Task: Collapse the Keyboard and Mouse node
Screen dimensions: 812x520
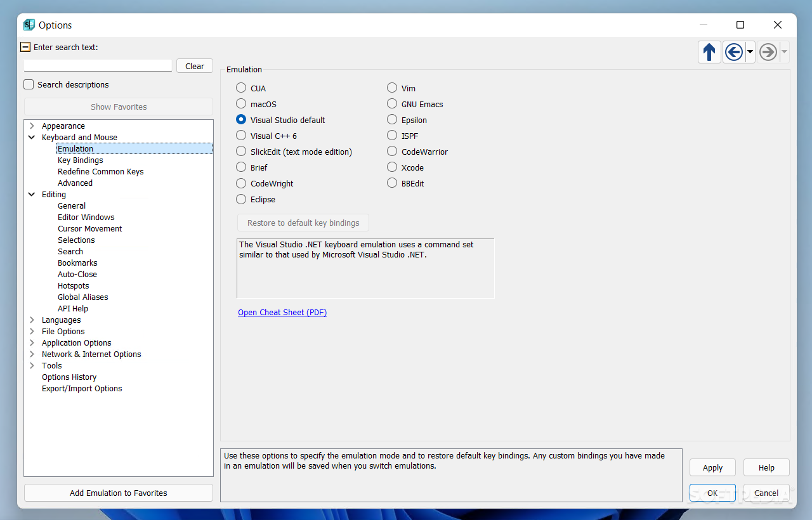Action: click(32, 138)
